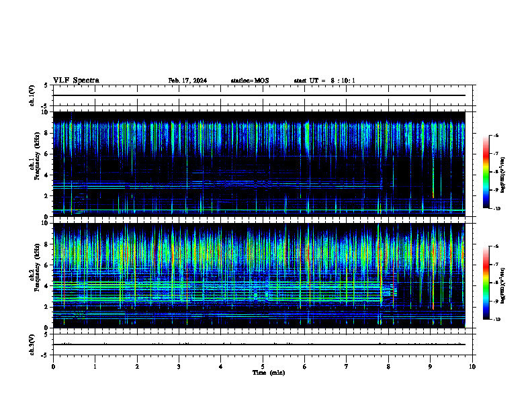Click the '-7' tick on ch.2 colorbar

point(496,265)
